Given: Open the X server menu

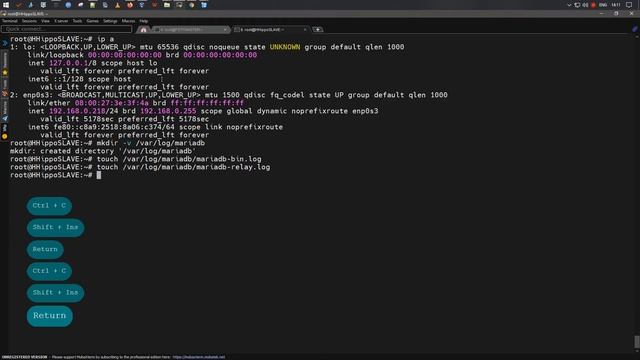Looking at the screenshot, I should tap(61, 21).
